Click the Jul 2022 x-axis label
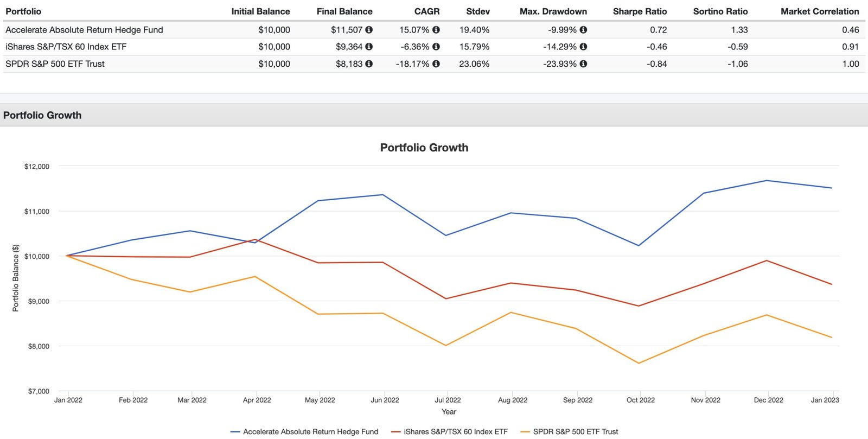This screenshot has height=439, width=868. click(x=448, y=400)
